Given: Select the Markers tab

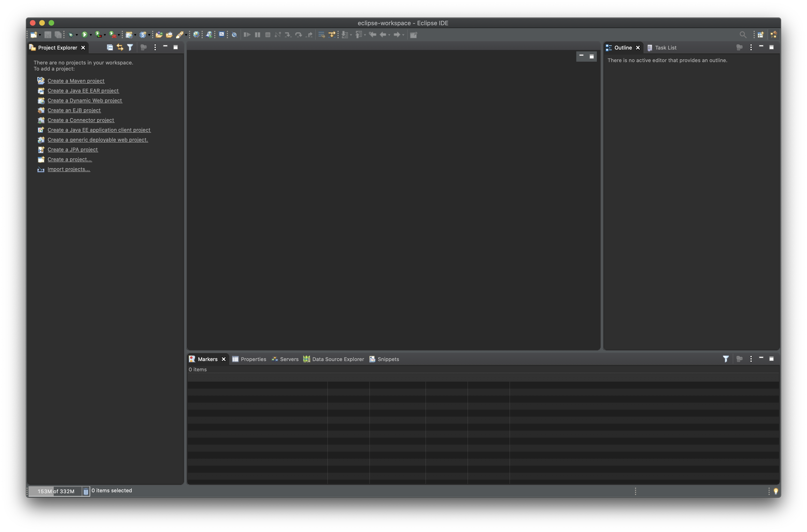Looking at the screenshot, I should coord(207,359).
